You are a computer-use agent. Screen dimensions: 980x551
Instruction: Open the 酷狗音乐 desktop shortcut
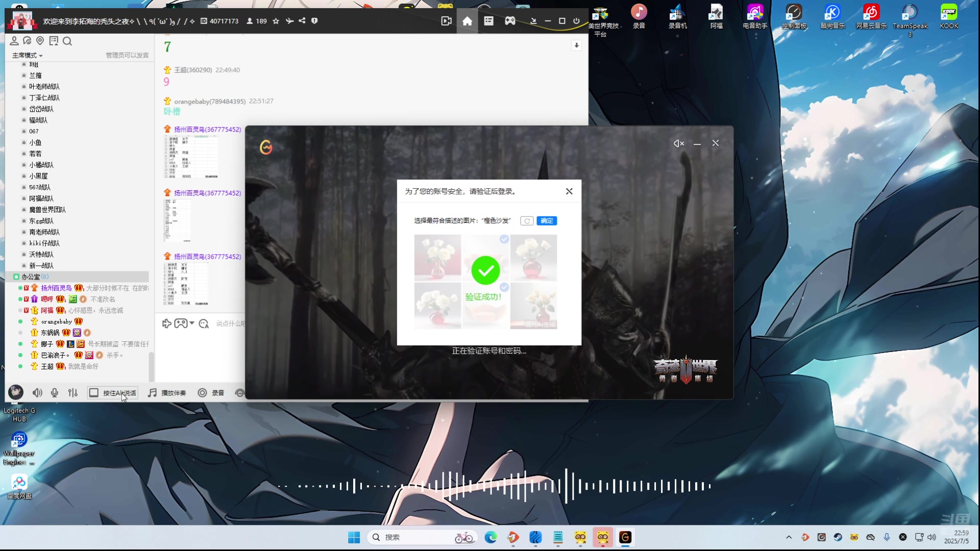pyautogui.click(x=832, y=16)
